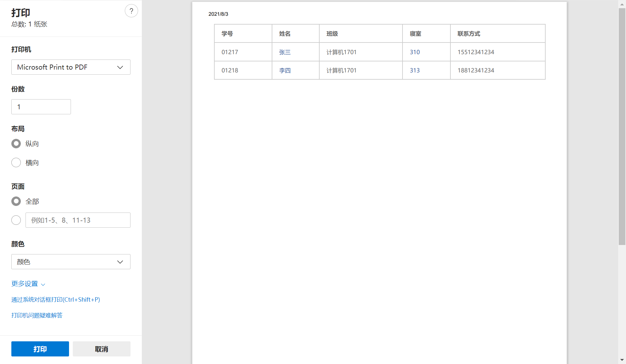The height and width of the screenshot is (364, 626).
Task: Select the 纵向 portrait layout option
Action: 16,144
